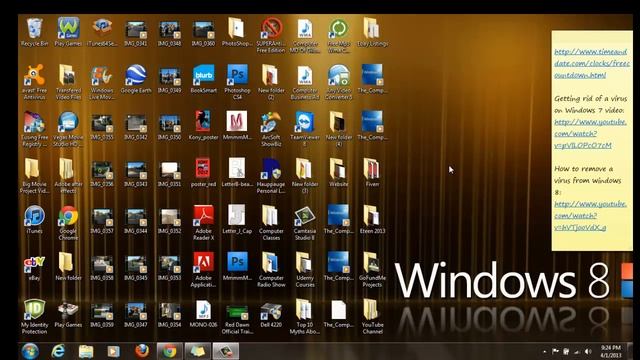This screenshot has width=640, height=360.
Task: Open Ebay Listings folder
Action: (x=372, y=32)
